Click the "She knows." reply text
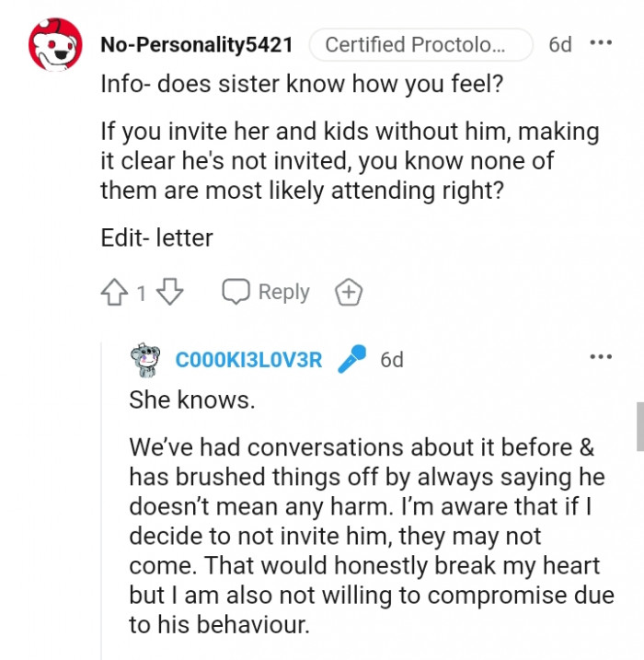Screen dimensions: 644x660 (x=190, y=400)
